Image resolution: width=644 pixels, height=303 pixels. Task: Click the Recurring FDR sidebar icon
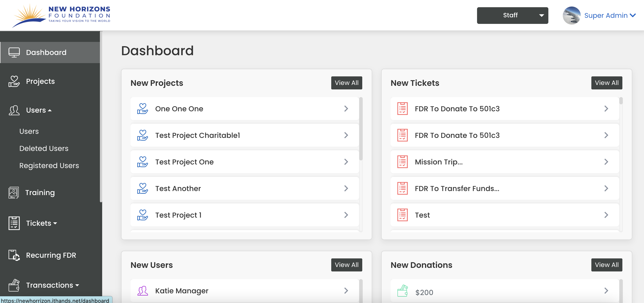(x=14, y=255)
